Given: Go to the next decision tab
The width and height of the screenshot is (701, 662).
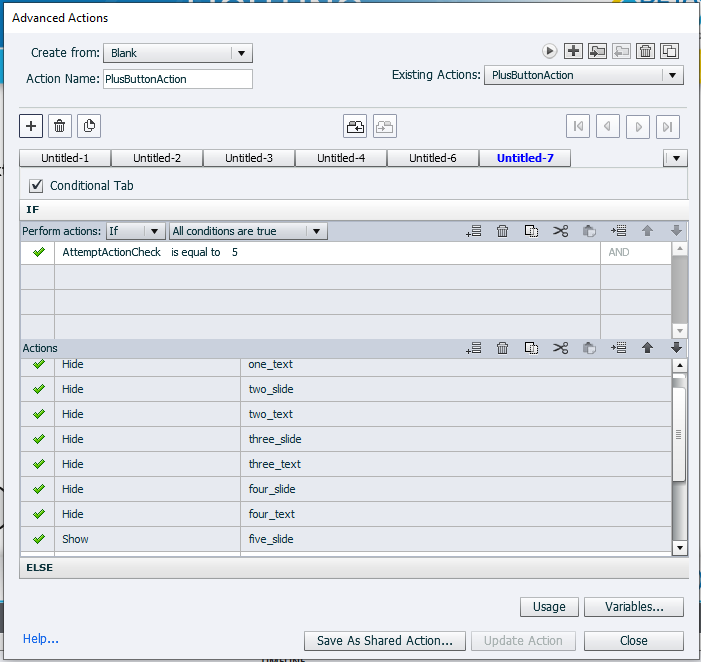Looking at the screenshot, I should point(638,127).
